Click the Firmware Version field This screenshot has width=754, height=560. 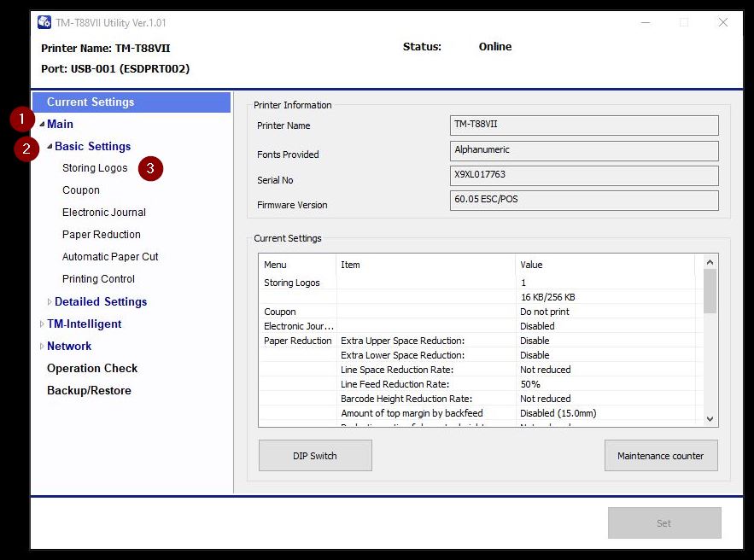tap(584, 201)
